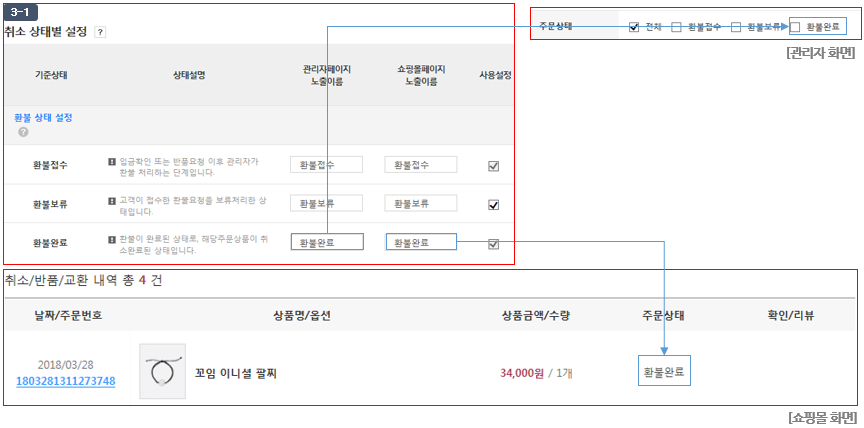Click the product name 꼬임 이니셜 팔찌
Viewport: 864px width, 428px height.
pyautogui.click(x=236, y=374)
